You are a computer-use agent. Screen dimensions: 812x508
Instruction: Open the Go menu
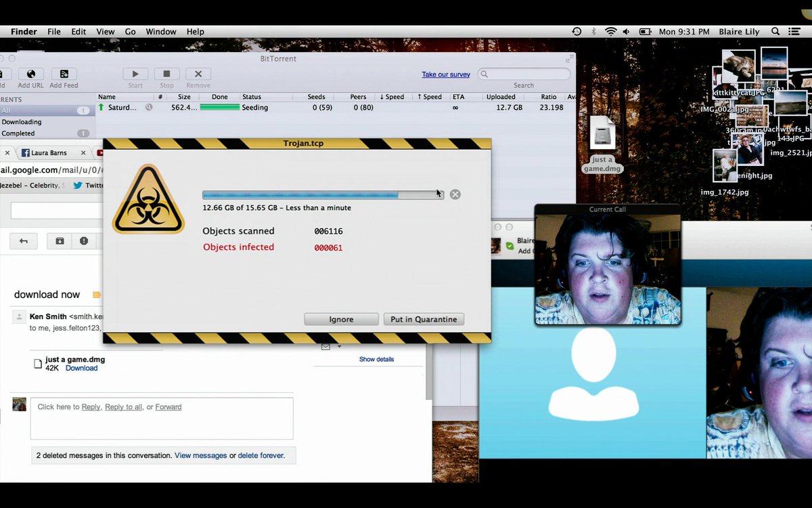point(131,32)
